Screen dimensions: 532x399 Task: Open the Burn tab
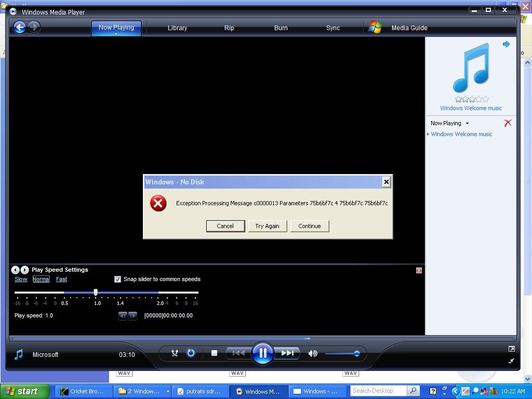(281, 28)
